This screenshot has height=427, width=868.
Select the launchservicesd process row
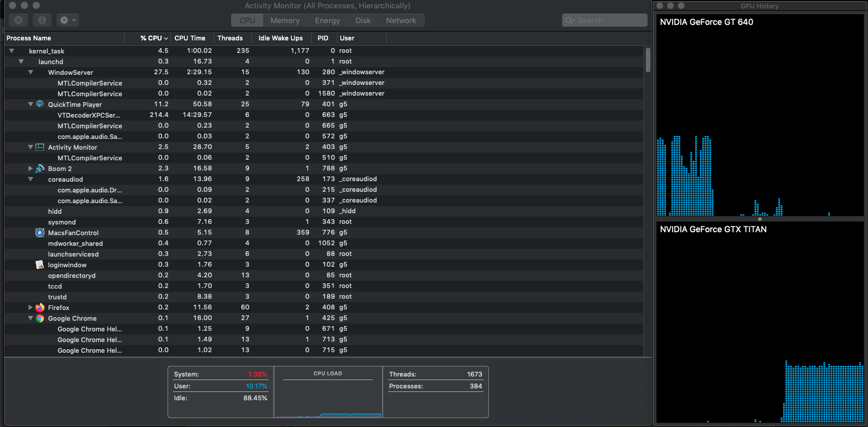[x=324, y=254]
